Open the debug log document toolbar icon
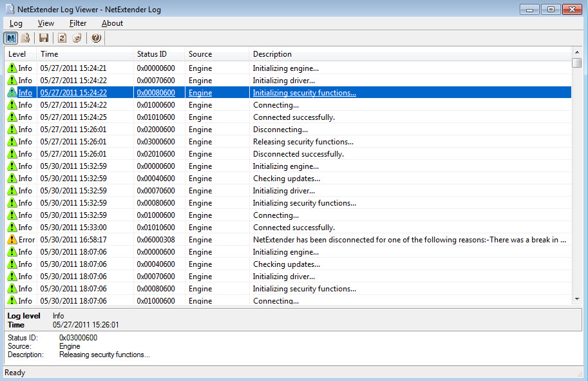 click(25, 38)
